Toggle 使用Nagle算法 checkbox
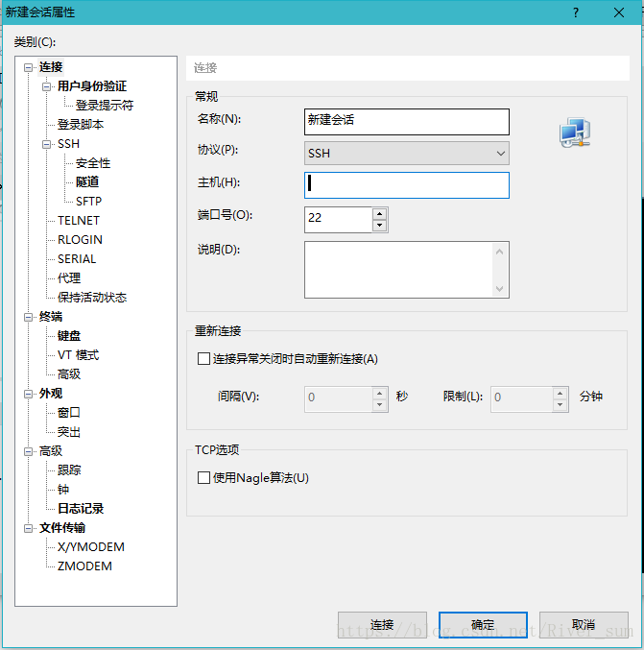 tap(203, 477)
